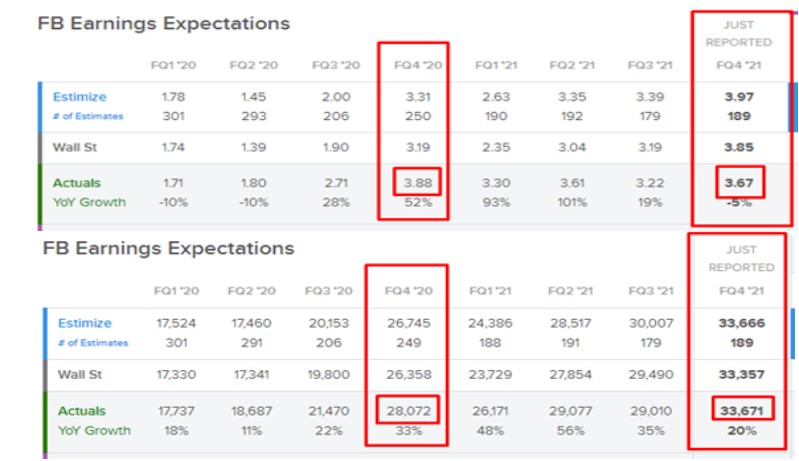The width and height of the screenshot is (799, 461).
Task: Click the YoY Growth label in revenue table
Action: 94,430
